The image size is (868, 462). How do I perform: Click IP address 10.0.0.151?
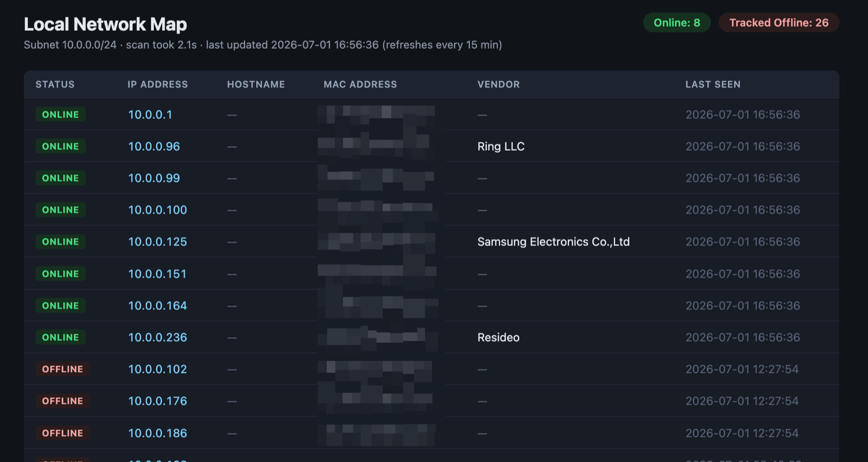[157, 274]
